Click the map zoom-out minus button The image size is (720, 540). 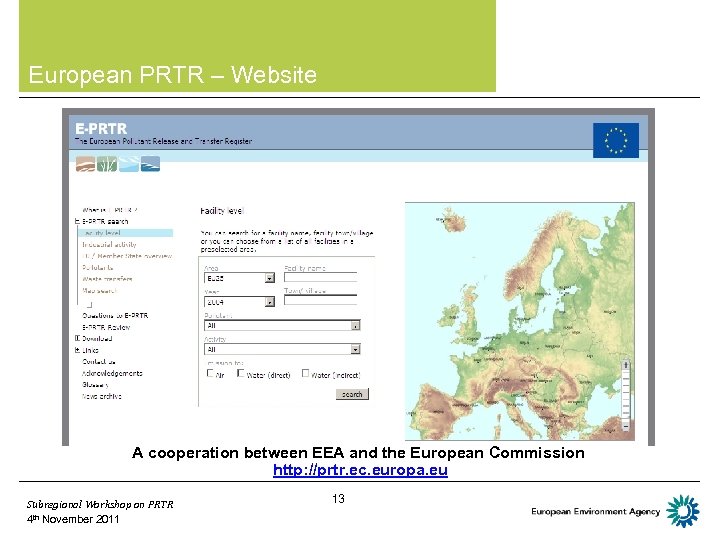[625, 427]
